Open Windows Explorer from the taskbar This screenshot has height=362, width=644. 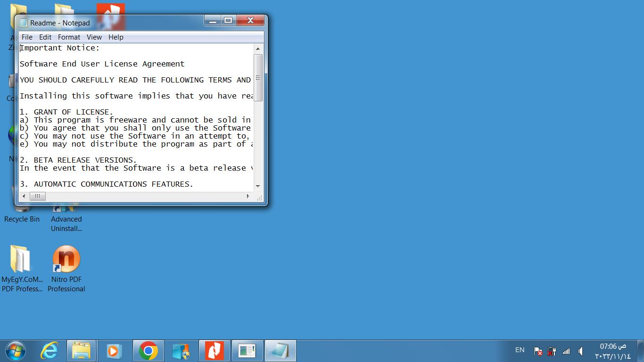click(81, 351)
